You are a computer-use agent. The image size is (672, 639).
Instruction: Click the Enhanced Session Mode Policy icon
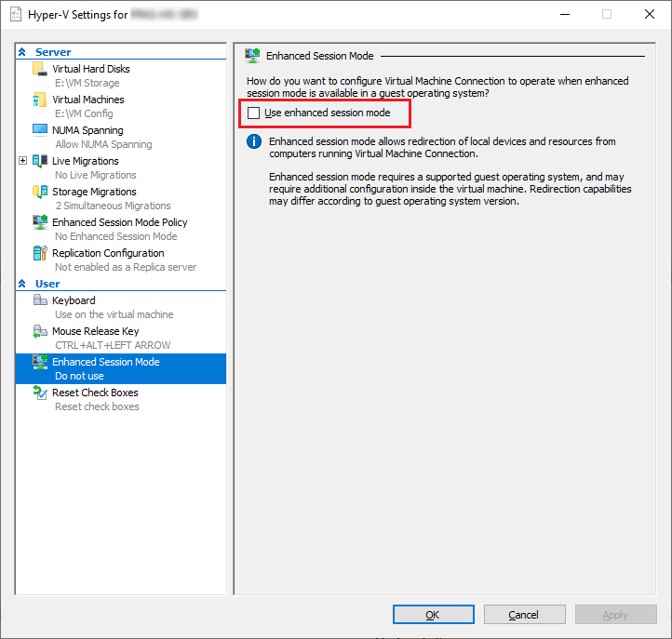coord(40,222)
